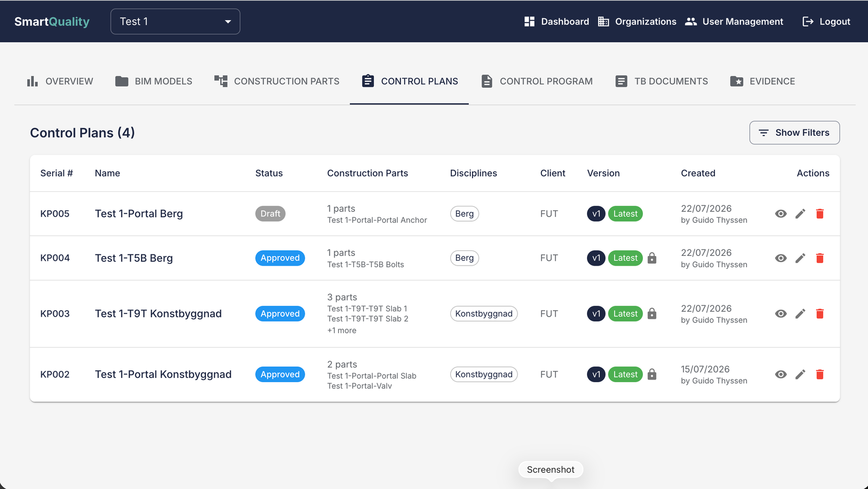Screen dimensions: 868x489
Task: Click the lock icon in the KP002 row
Action: point(652,374)
